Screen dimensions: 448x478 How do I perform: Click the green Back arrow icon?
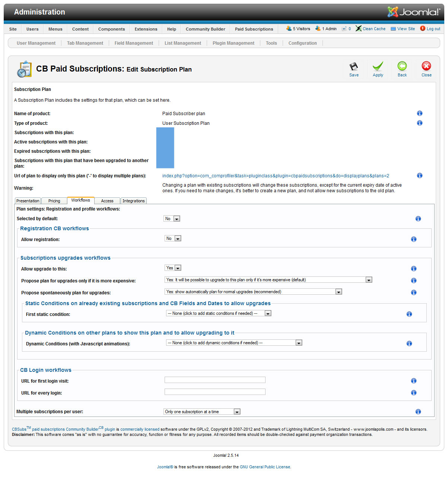click(402, 66)
